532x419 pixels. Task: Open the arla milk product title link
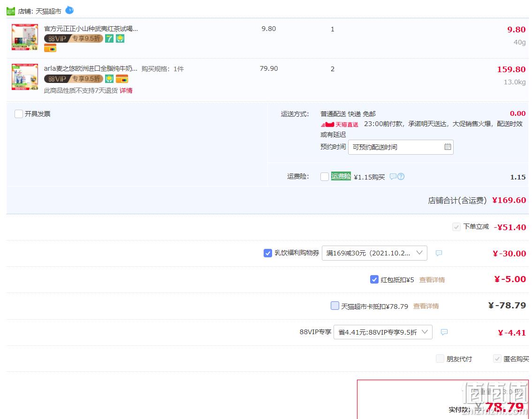tap(91, 69)
